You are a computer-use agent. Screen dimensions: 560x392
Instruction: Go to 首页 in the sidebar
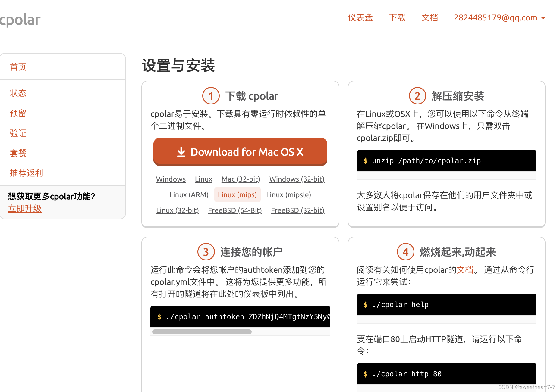18,67
